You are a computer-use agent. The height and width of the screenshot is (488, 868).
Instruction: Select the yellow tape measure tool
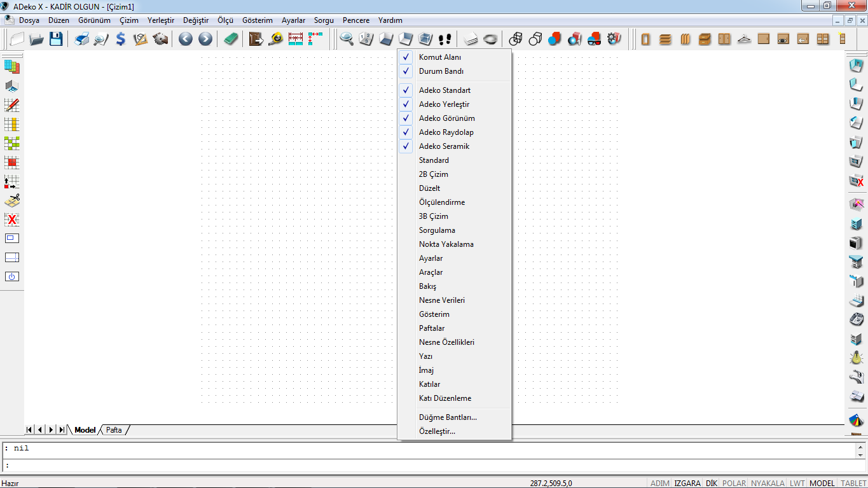pyautogui.click(x=276, y=39)
